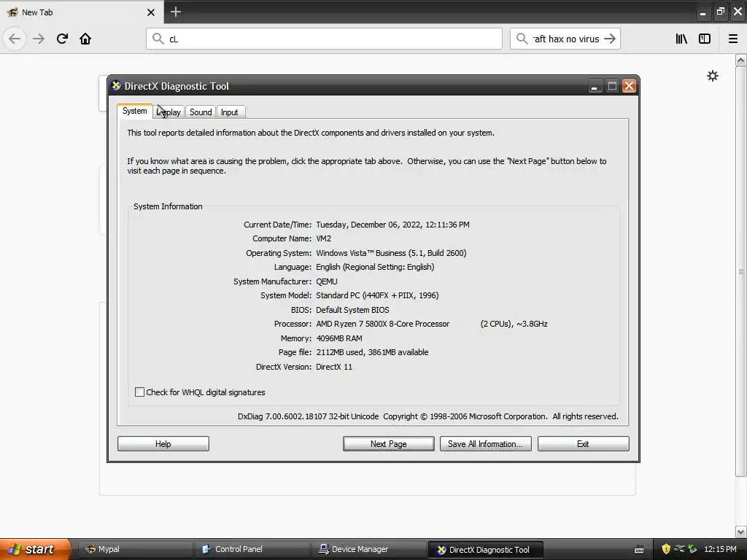Click the DirectX Version value DirectX 11

point(334,367)
